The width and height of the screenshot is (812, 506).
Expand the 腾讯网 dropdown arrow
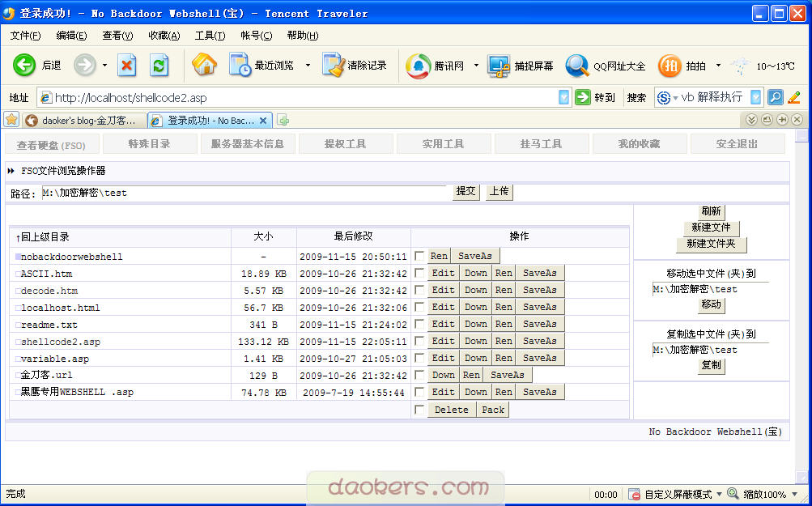(476, 66)
